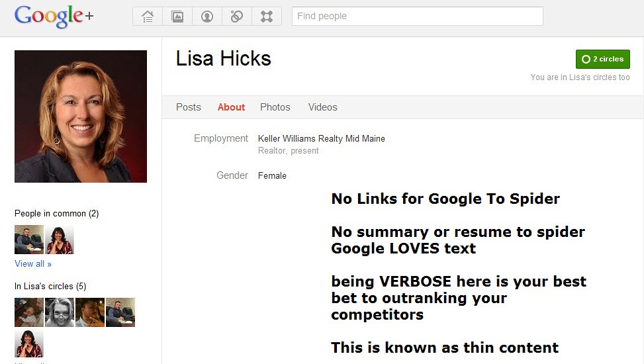This screenshot has width=644, height=364.
Task: Open third thumbnail in Lisa's circles
Action: coord(90,312)
